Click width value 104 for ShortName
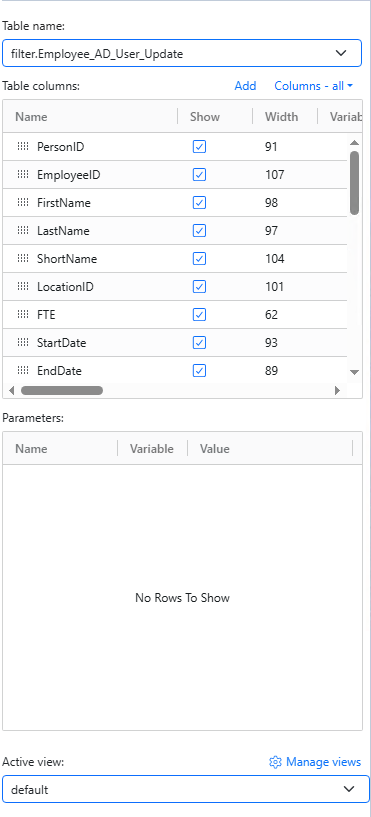 (275, 259)
